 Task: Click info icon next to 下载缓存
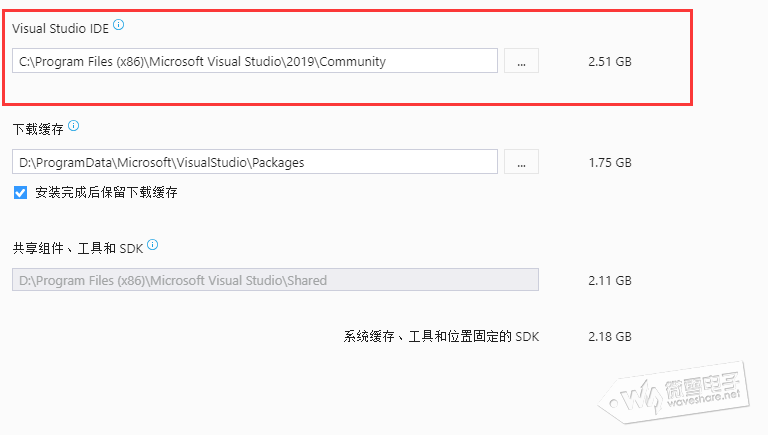coord(73,127)
